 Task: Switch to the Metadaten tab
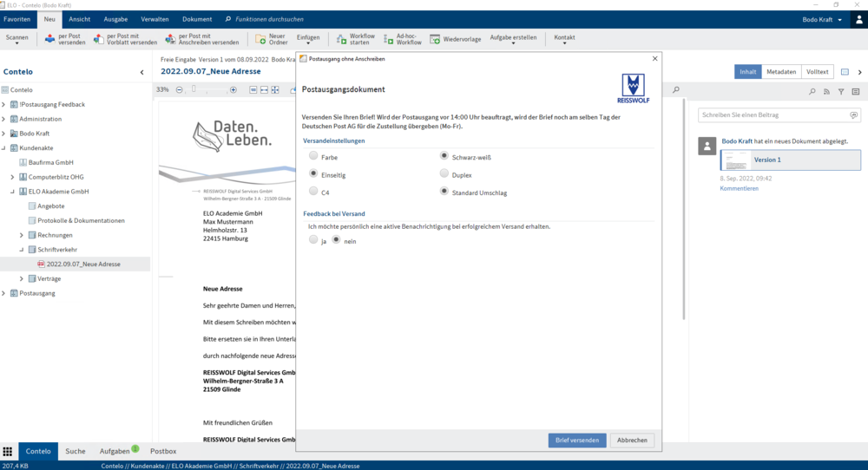coord(781,72)
